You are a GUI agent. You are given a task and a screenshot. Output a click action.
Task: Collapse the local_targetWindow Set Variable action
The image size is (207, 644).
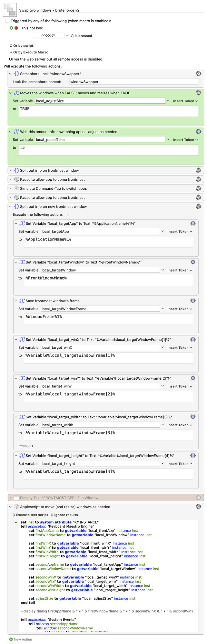tap(16, 262)
